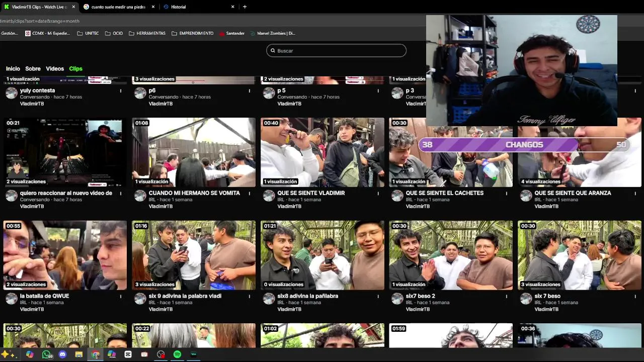The image size is (644, 362).
Task: Open options for 'QUE SE SIENTE VLADIMIR' clip
Action: pyautogui.click(x=378, y=194)
